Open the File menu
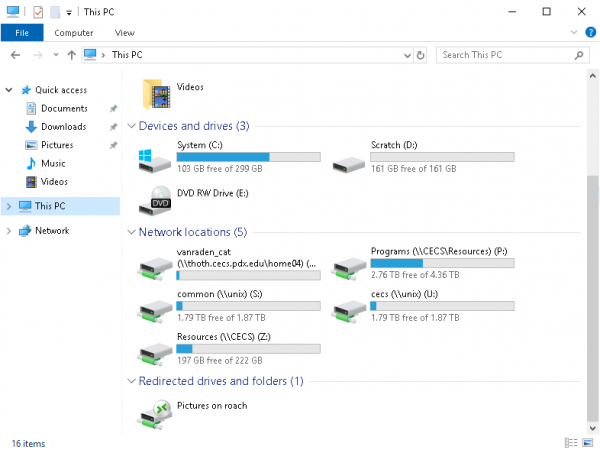 21,32
